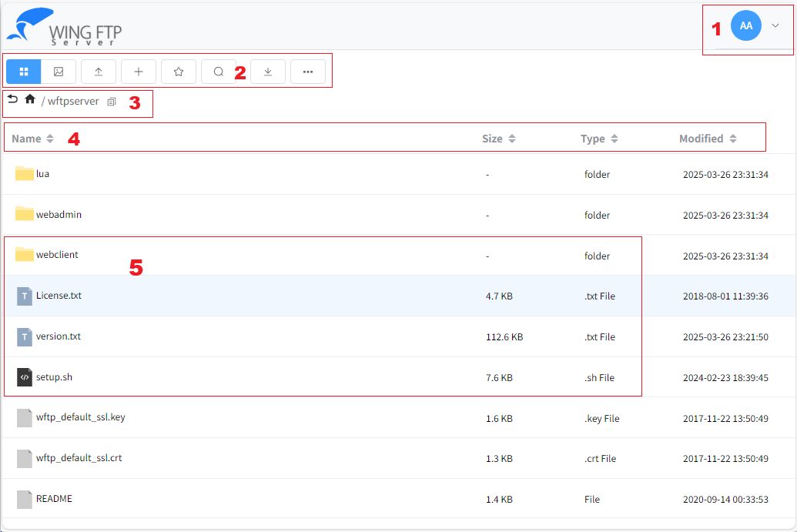797x532 pixels.
Task: Click the plus button to create new
Action: tap(139, 72)
